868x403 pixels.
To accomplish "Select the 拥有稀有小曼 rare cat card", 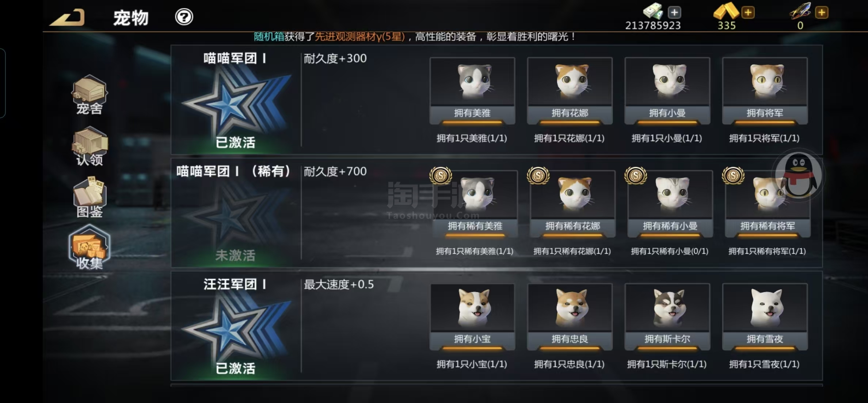I will (670, 204).
